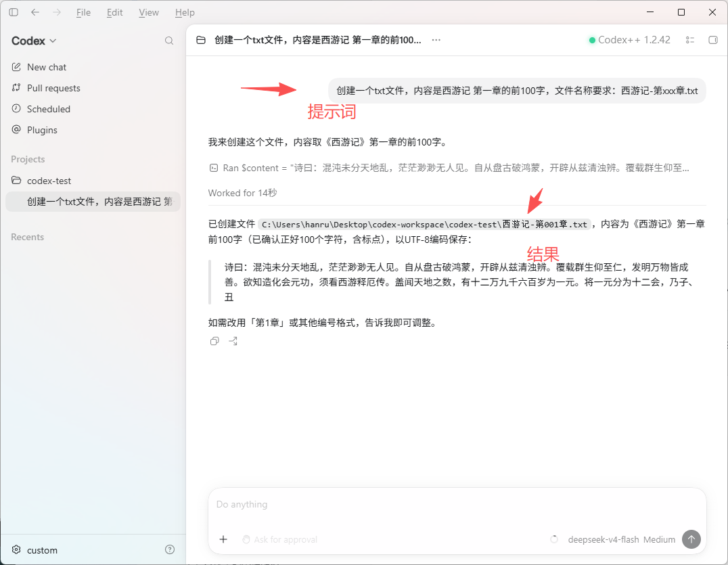Open the Plugins icon
728x565 pixels.
(x=16, y=129)
